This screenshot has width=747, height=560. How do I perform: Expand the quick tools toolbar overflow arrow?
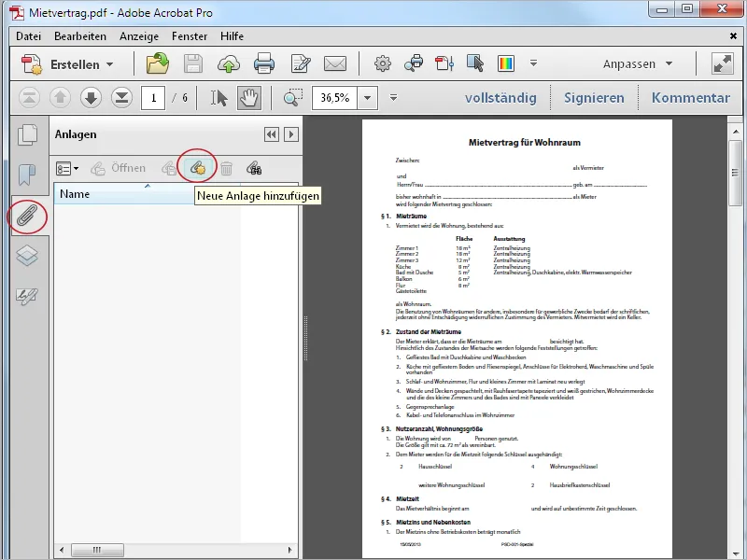(x=533, y=63)
